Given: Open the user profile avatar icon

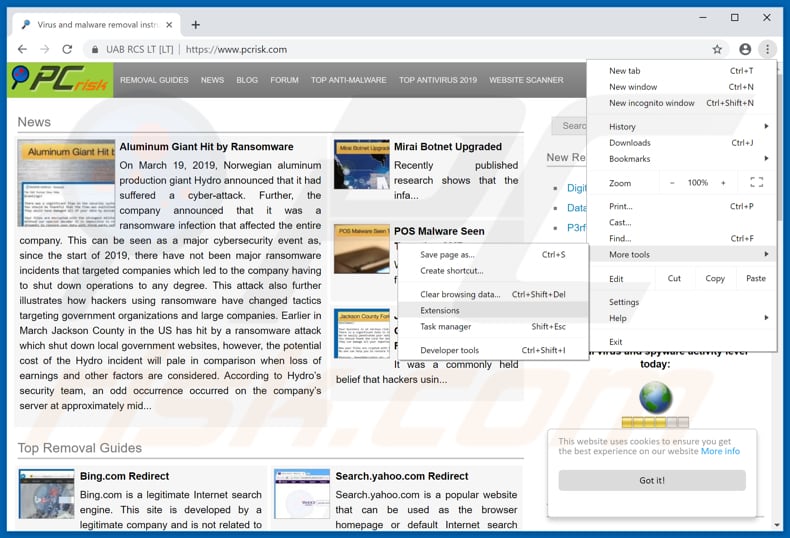Looking at the screenshot, I should click(x=745, y=49).
